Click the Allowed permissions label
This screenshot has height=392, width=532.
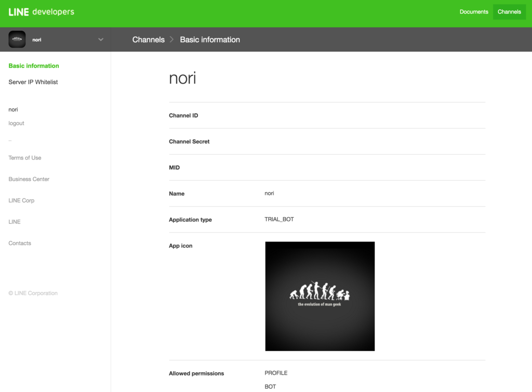click(x=196, y=373)
